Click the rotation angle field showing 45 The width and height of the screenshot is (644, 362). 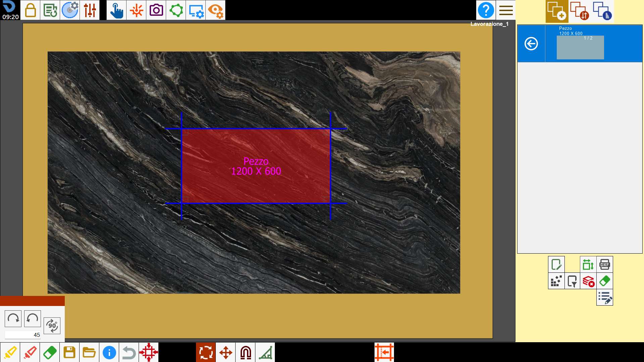(23, 334)
